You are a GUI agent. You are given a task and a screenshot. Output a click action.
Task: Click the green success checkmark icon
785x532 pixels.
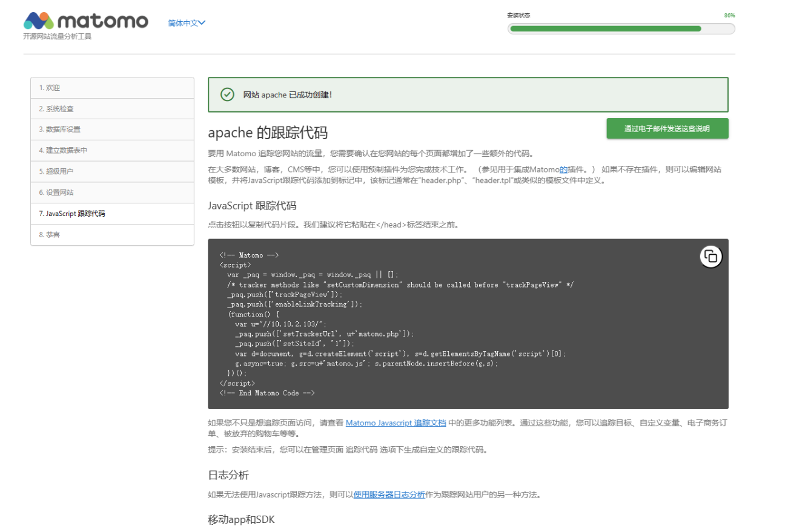click(x=227, y=94)
